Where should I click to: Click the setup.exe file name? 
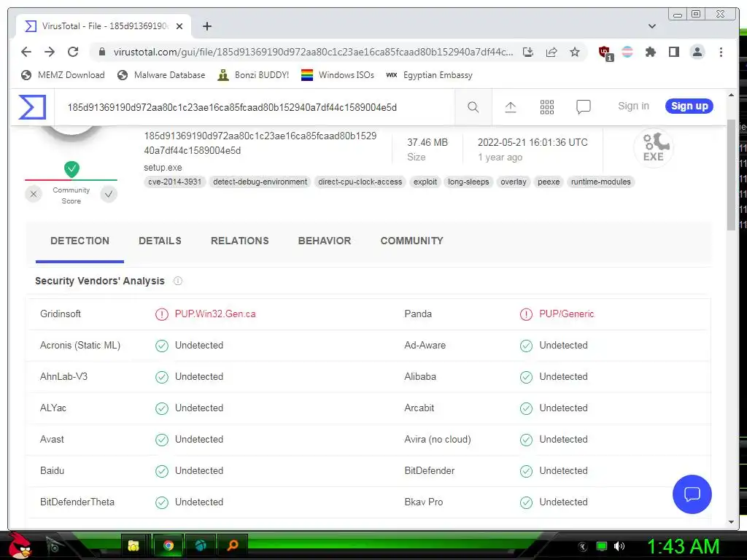[163, 168]
